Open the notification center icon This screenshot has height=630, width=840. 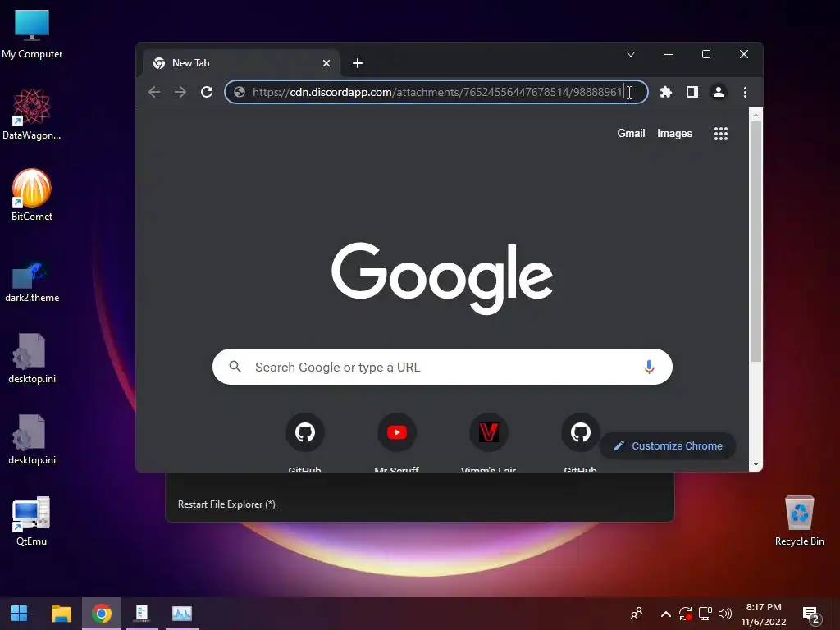coord(811,615)
